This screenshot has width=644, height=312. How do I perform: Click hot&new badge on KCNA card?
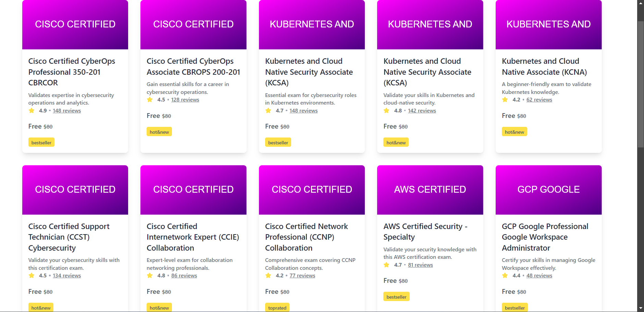coord(515,132)
